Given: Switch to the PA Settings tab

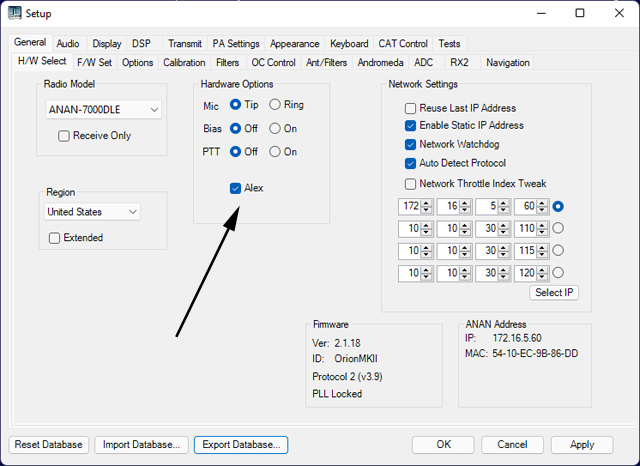Looking at the screenshot, I should point(236,44).
